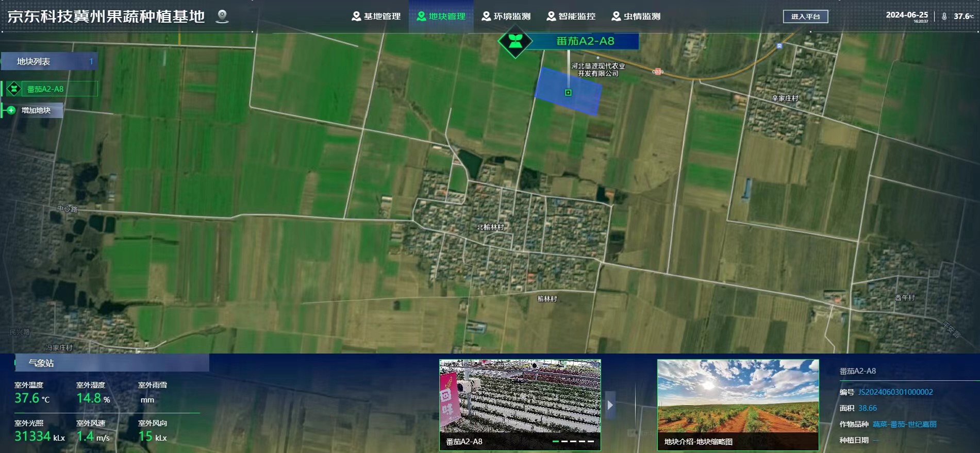This screenshot has height=453, width=980.
Task: Select the 地块管理 tab
Action: [x=441, y=16]
